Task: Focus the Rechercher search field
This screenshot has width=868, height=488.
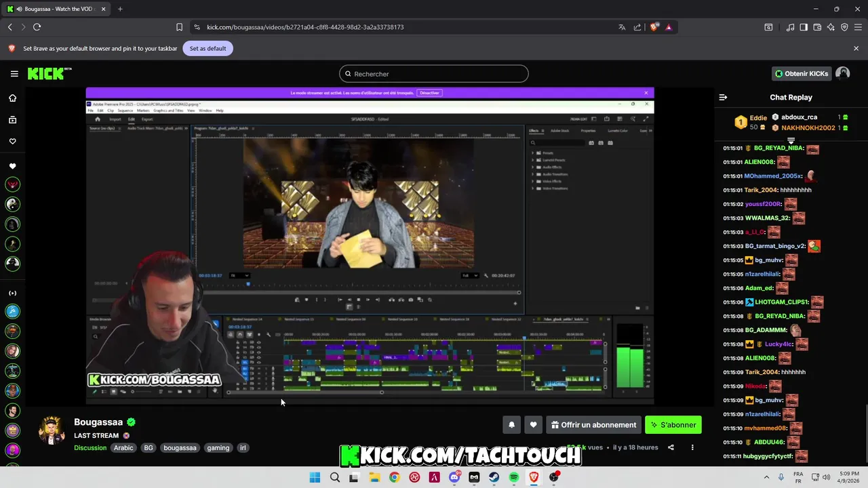Action: [x=434, y=74]
